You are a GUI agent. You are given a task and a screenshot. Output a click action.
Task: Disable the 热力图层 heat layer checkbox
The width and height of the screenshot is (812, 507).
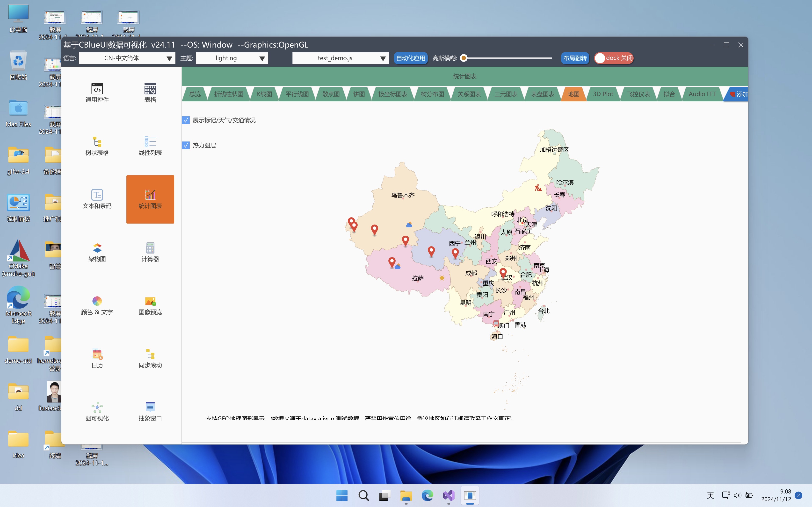pyautogui.click(x=186, y=145)
